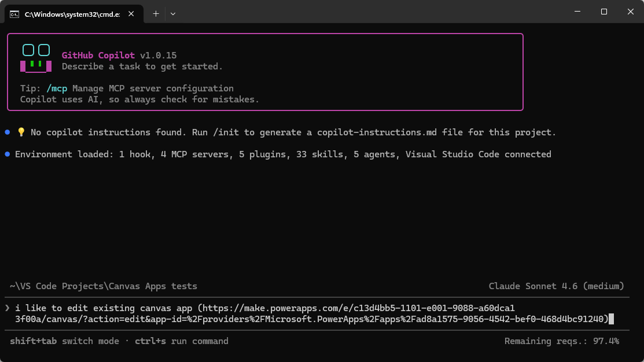Click the Claude Sonnet 4.6 (medium) model label
This screenshot has width=644, height=362.
pos(556,286)
